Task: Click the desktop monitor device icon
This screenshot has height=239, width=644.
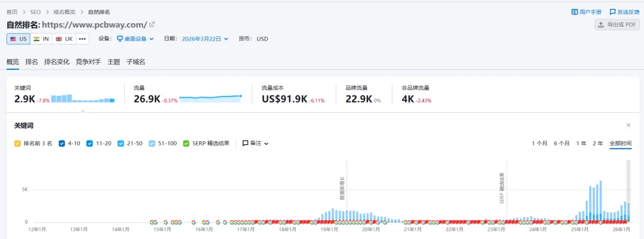Action: pyautogui.click(x=120, y=39)
